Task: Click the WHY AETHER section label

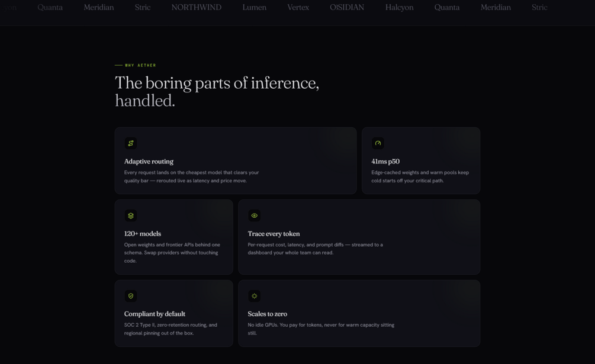Action: click(136, 65)
